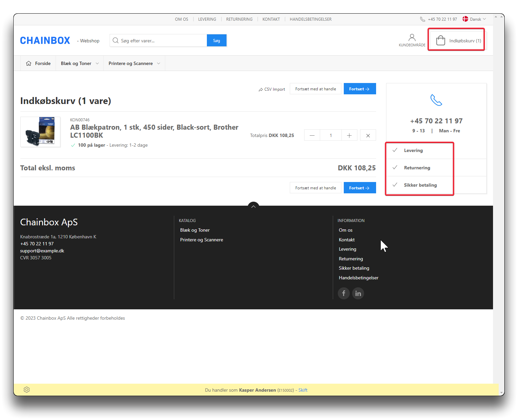Viewport: 518px width, 420px height.
Task: Open footer link Kontakt
Action: [347, 240]
